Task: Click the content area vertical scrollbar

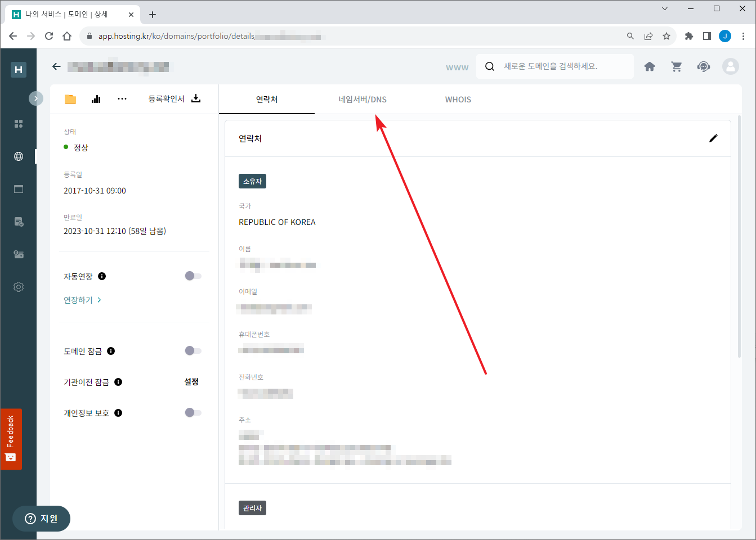Action: point(739,236)
